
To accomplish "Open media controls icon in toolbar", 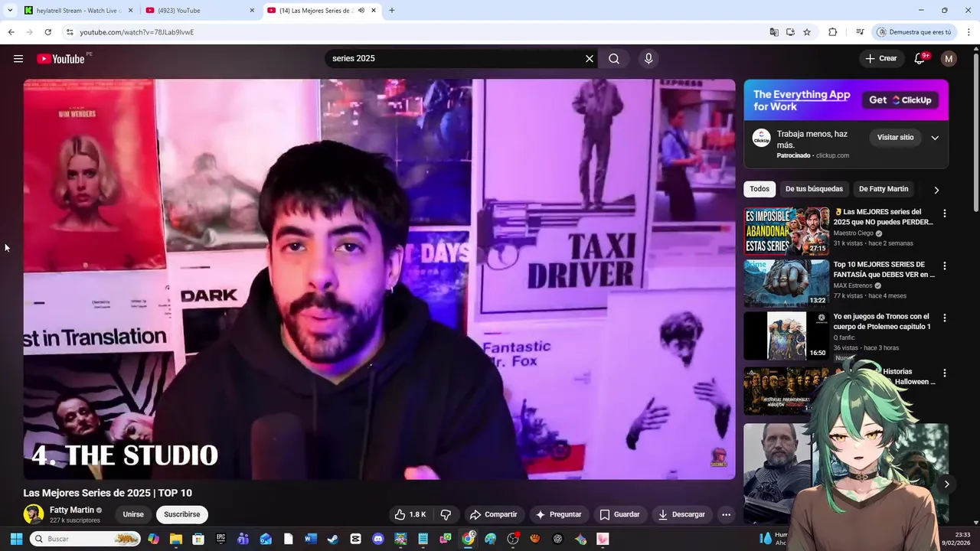I will (860, 32).
